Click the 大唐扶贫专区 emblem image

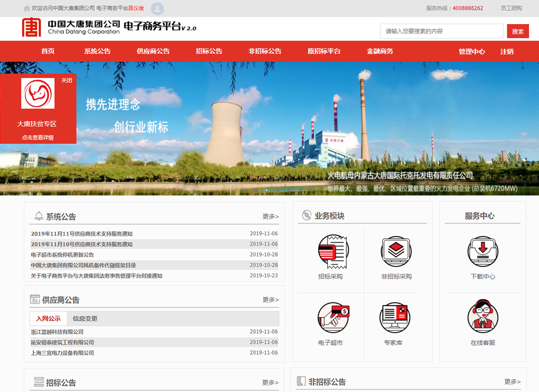coord(38,93)
